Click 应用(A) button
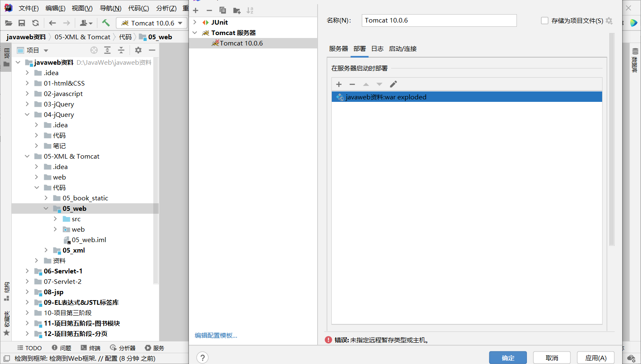The image size is (641, 364). coord(596,358)
